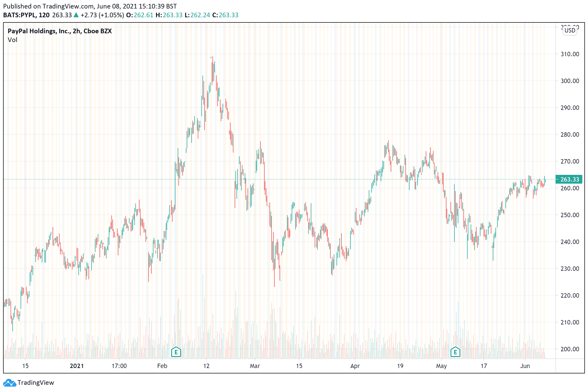
Task: Click the 230.00 price axis label
Action: pos(570,269)
